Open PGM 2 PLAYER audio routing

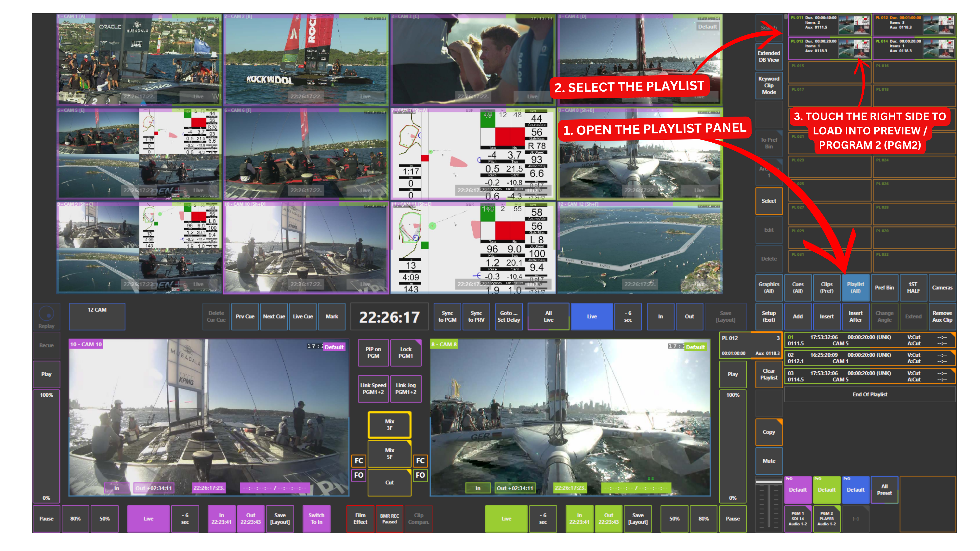pyautogui.click(x=827, y=519)
